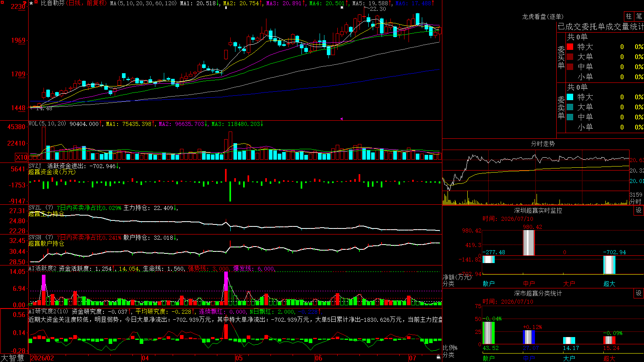Click the 07 month marker on the timeline
This screenshot has width=644, height=362.
coord(413,358)
